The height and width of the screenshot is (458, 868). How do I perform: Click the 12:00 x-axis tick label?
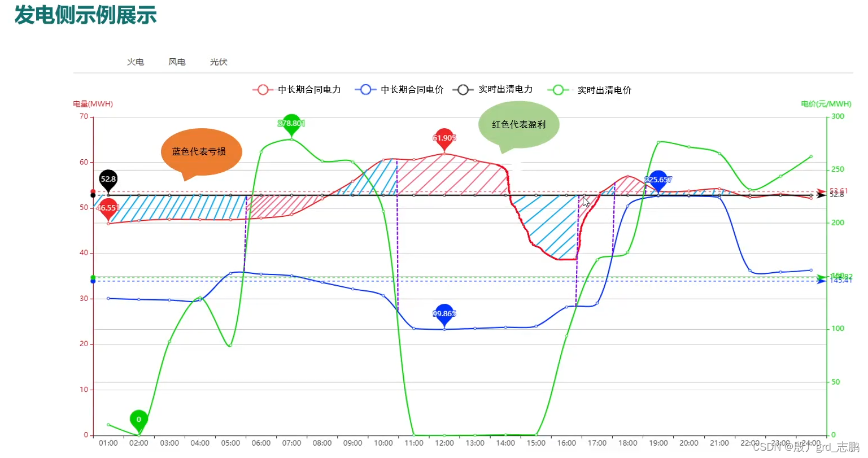tap(444, 443)
